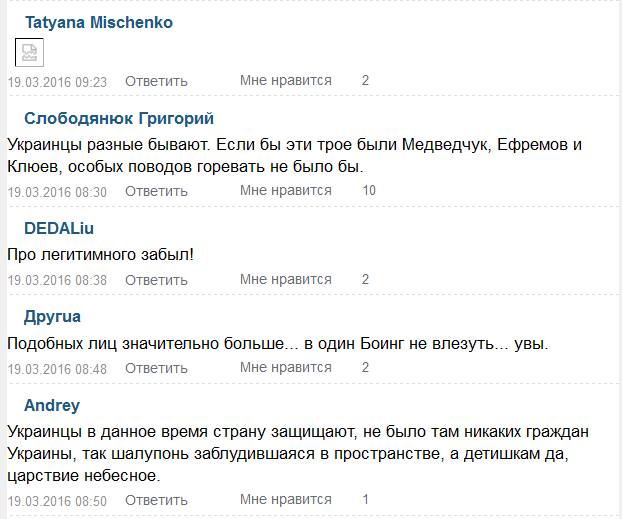Click the timestamp 19.03.2016 09:23

[57, 81]
